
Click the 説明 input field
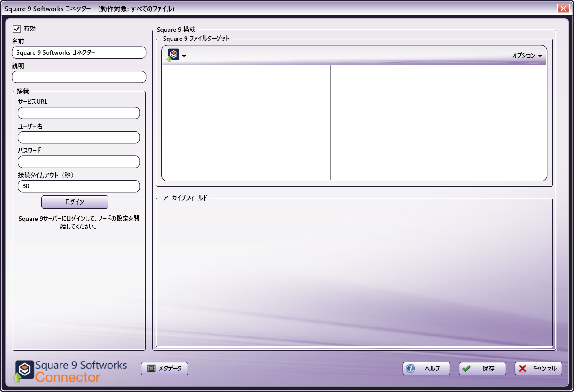pos(79,77)
